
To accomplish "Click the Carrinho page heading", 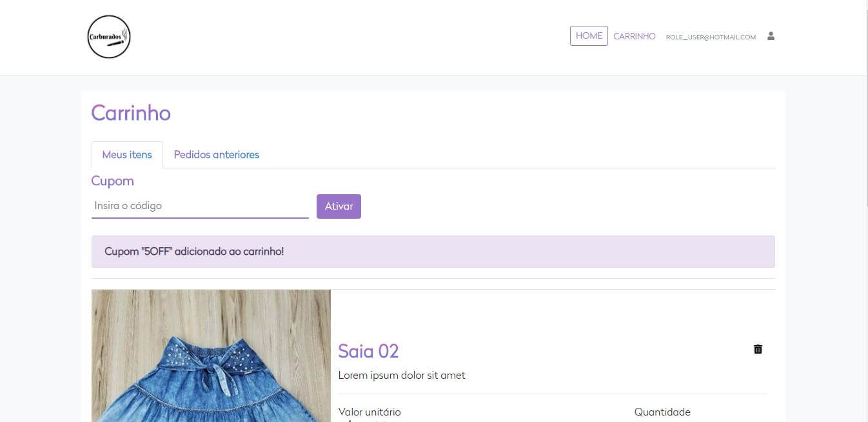I will click(x=131, y=113).
